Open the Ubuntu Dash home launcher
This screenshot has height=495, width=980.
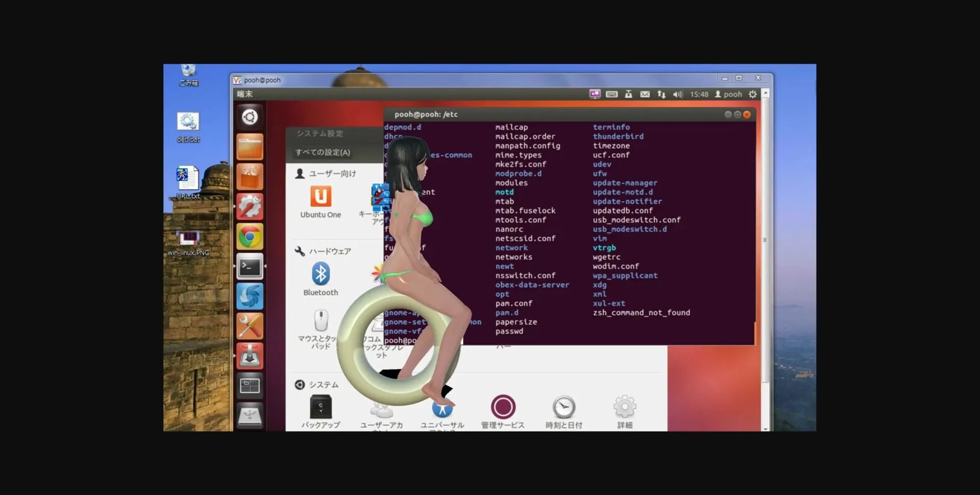(x=250, y=117)
